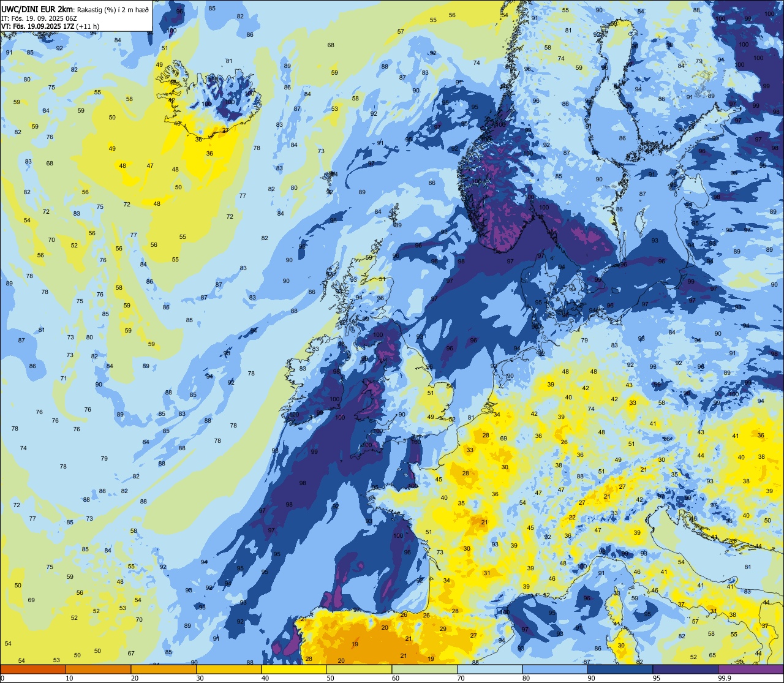Click the 50–60 pale yellow legend segment
This screenshot has height=683, width=784.
(x=359, y=669)
